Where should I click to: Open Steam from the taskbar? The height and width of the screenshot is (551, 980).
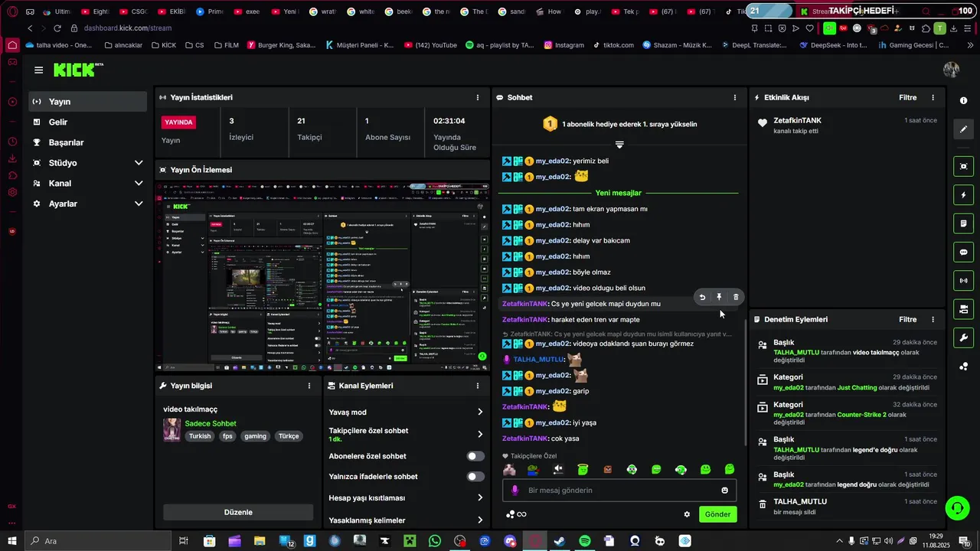560,541
